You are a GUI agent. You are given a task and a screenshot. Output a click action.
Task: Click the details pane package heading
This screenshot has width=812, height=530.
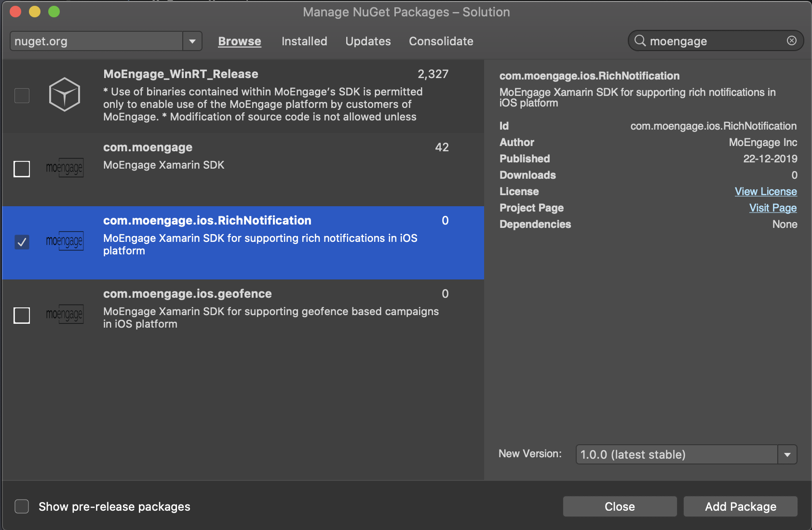point(589,76)
